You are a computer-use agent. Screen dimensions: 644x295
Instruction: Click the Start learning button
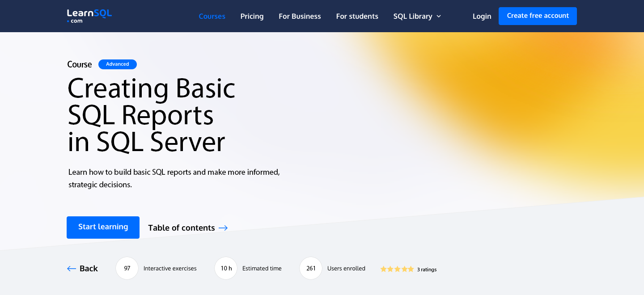(103, 228)
